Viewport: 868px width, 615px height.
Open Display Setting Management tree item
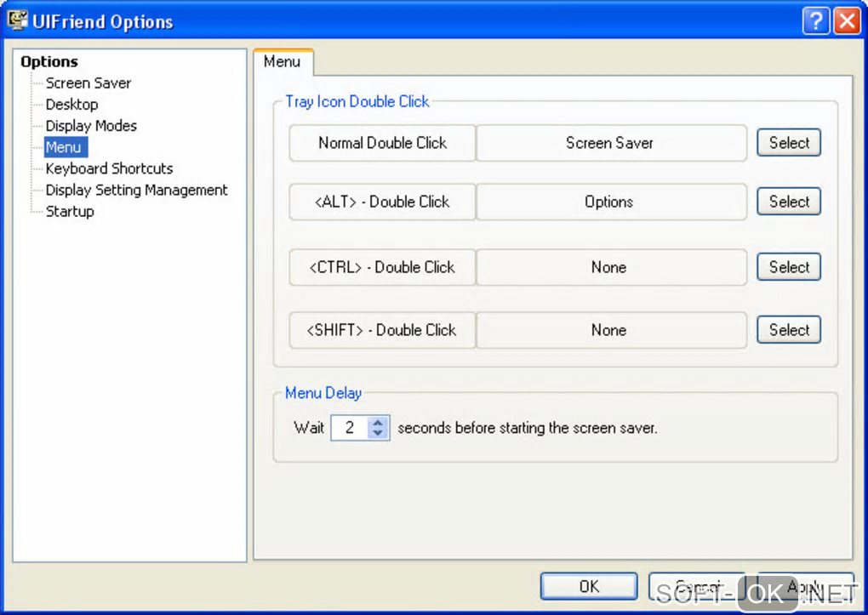[136, 190]
